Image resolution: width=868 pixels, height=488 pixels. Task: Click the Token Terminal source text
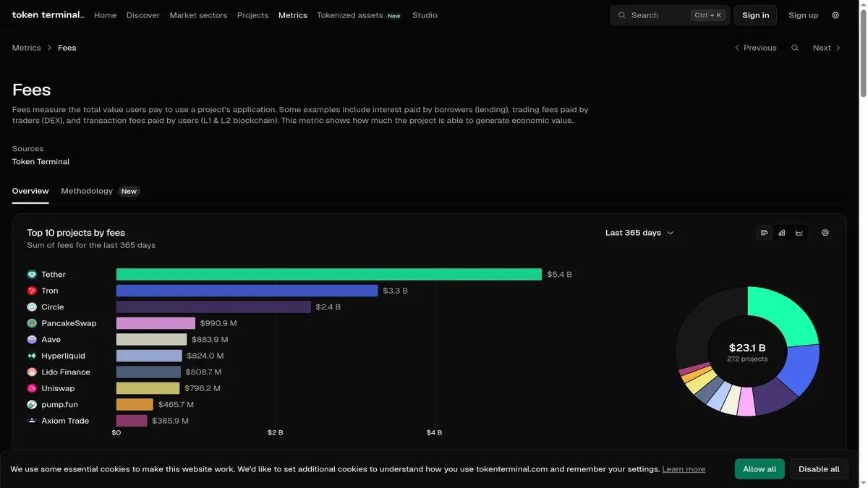pos(41,162)
